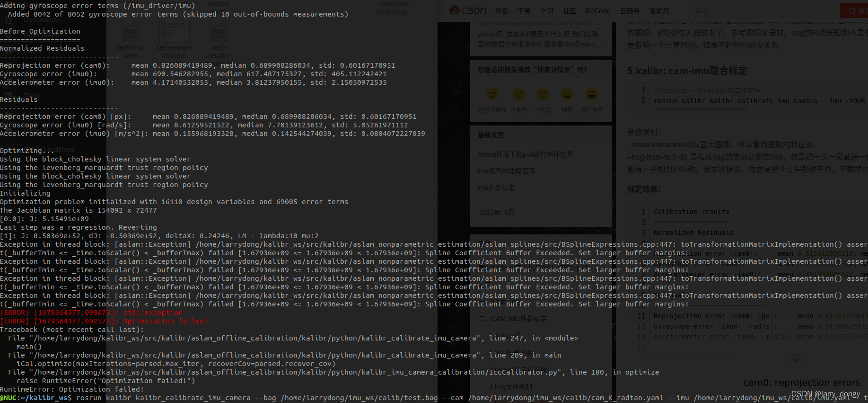Open the test-report-imucam file icon behind the terminal
868x403 pixels.
point(175,32)
